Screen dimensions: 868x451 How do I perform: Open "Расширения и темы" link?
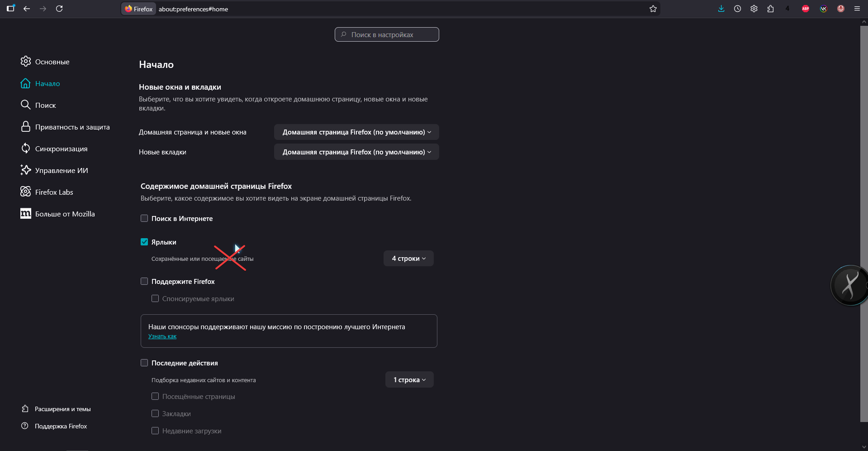pyautogui.click(x=62, y=409)
